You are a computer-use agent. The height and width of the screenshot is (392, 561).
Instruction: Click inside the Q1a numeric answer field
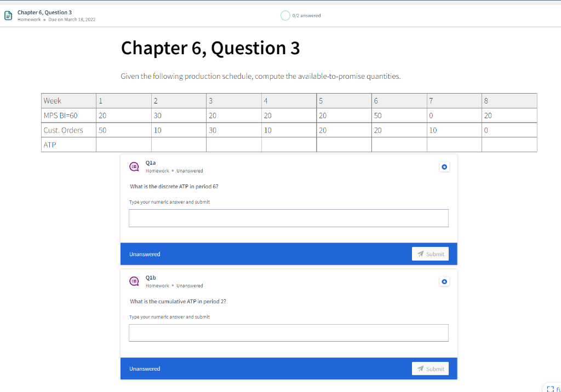[288, 218]
